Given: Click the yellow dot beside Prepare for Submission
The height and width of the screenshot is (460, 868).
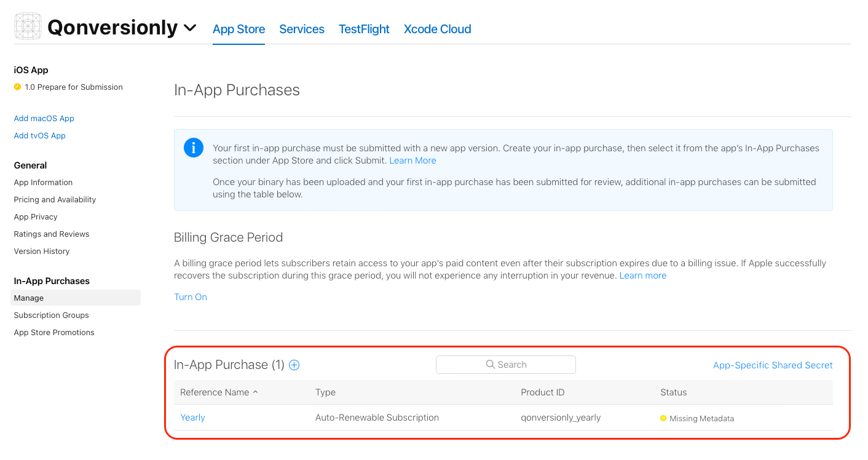Looking at the screenshot, I should point(17,87).
